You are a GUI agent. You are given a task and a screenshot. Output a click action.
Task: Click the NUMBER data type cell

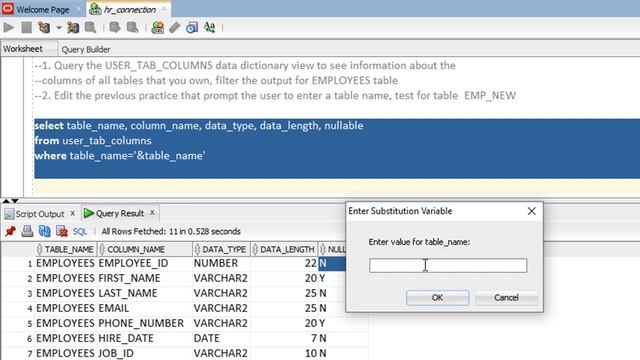(x=221, y=263)
